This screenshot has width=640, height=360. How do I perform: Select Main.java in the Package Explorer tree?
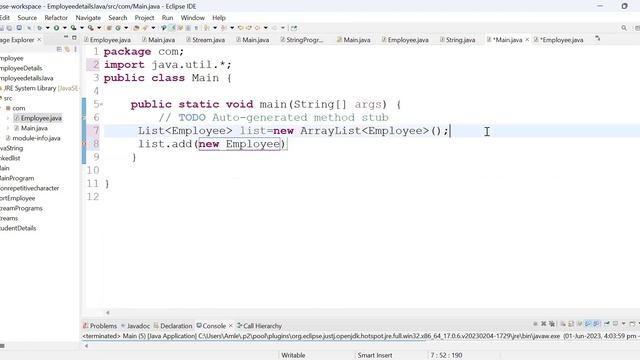coord(31,128)
